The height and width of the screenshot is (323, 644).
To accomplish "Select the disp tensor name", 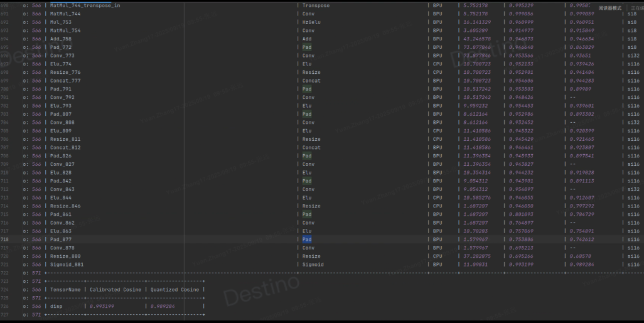I will pyautogui.click(x=56, y=306).
